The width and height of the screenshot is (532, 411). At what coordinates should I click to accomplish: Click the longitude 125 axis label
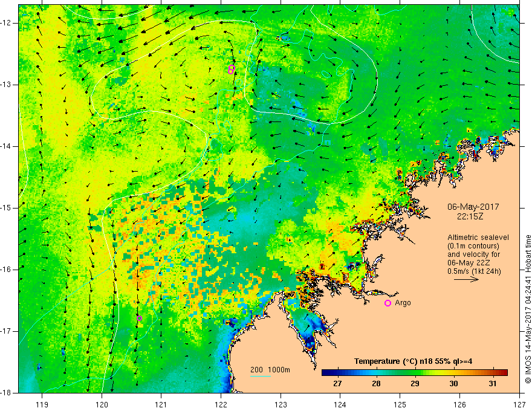pos(400,404)
